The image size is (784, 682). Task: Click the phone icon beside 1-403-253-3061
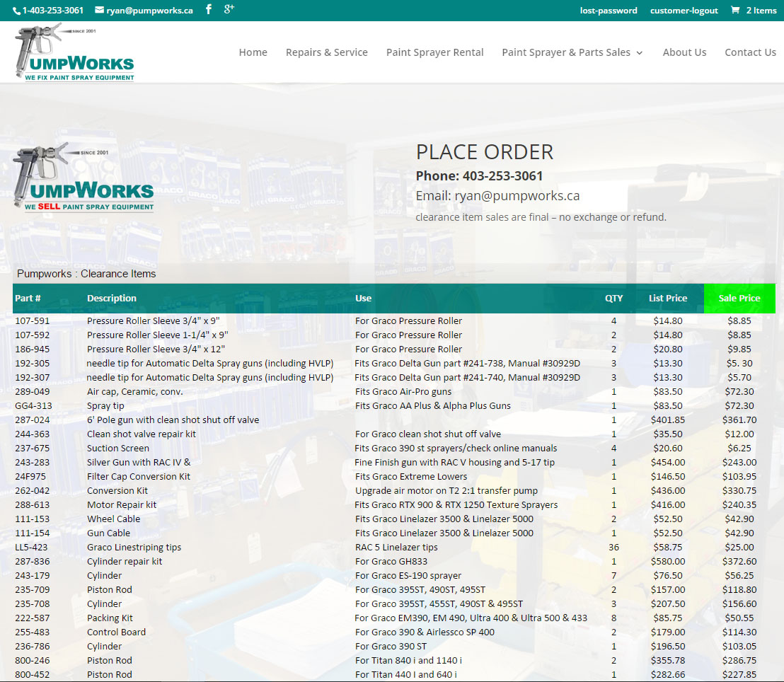pyautogui.click(x=16, y=11)
